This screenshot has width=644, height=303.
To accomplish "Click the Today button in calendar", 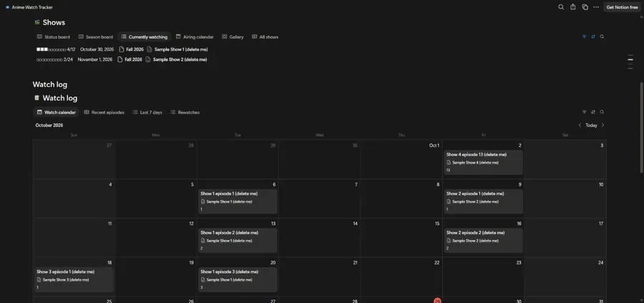I will coord(591,125).
